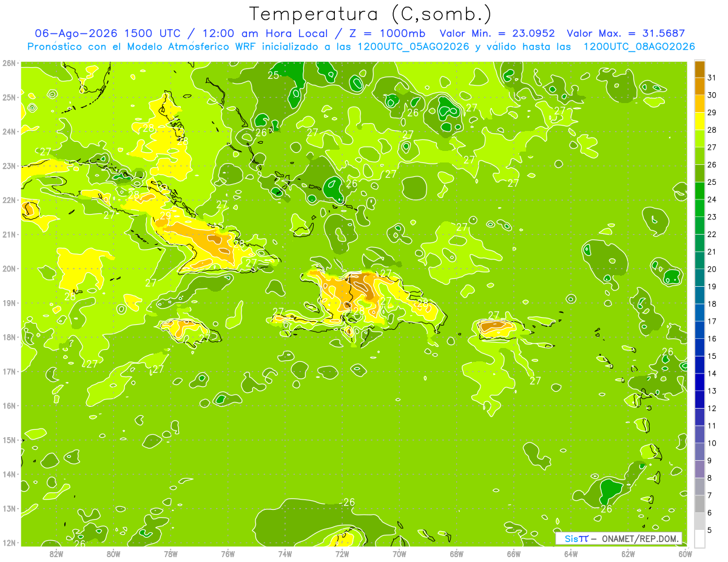The width and height of the screenshot is (728, 562).
Task: Click the 68W longitude axis label
Action: tap(457, 554)
